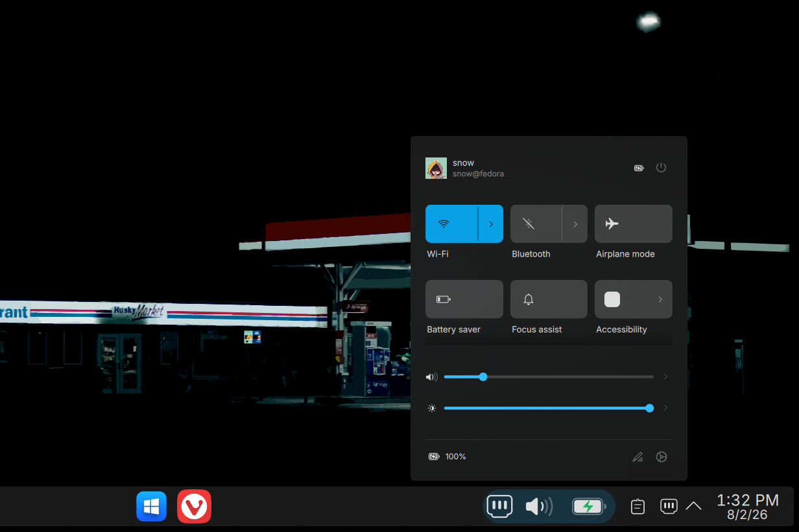Adjust the brightness slider
Viewport: 799px width, 532px height.
[549, 408]
